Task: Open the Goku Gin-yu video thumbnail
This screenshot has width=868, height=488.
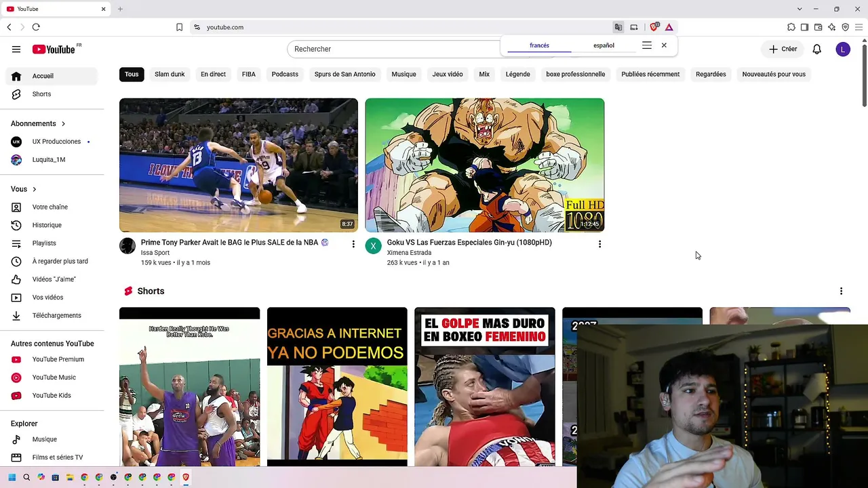Action: [485, 165]
